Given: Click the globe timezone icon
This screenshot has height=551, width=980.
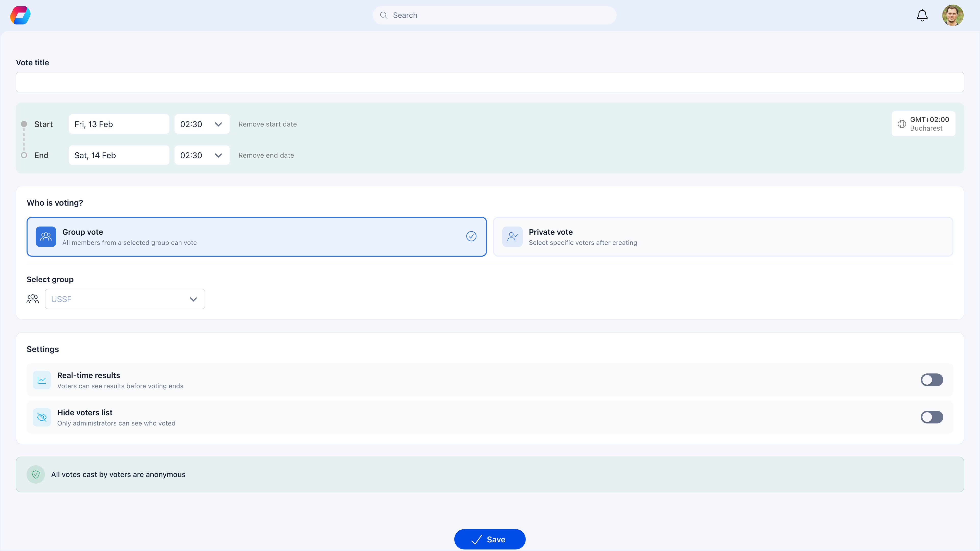Looking at the screenshot, I should click(x=902, y=124).
